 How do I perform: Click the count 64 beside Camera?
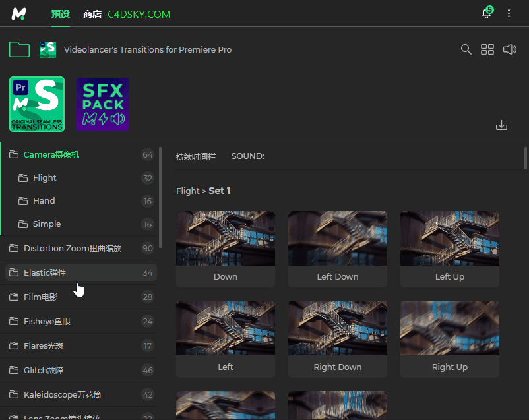tap(148, 155)
